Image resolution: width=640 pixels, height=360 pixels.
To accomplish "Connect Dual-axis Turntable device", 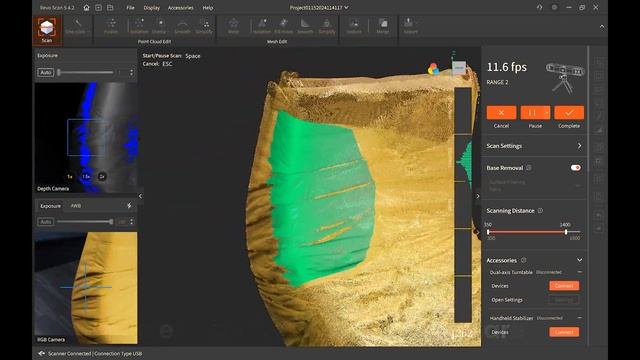I will [x=564, y=286].
